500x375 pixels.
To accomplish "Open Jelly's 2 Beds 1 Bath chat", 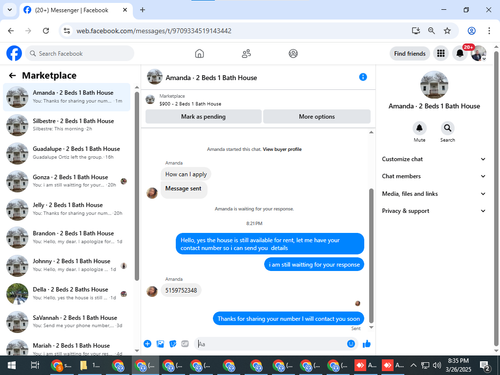I will [67, 209].
